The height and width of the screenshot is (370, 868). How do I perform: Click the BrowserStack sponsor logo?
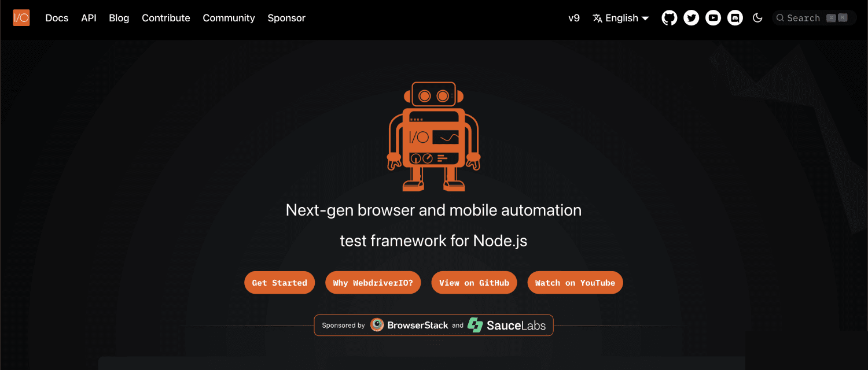[x=410, y=325]
